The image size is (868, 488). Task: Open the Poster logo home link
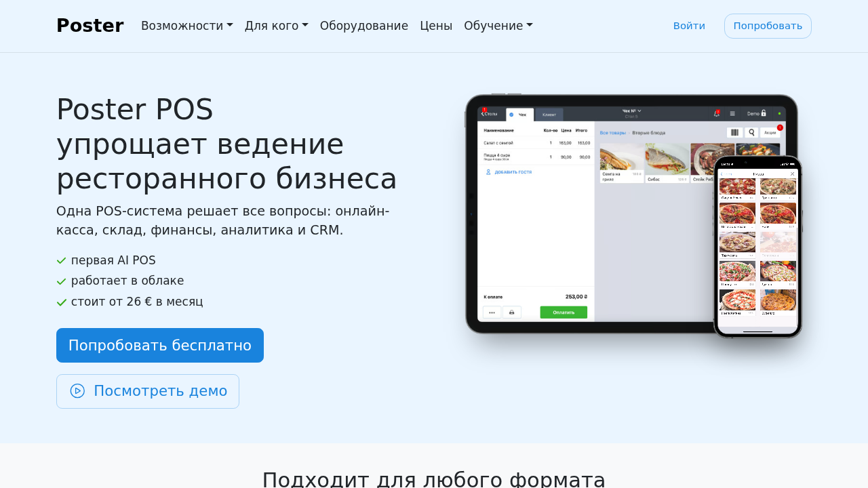(90, 26)
